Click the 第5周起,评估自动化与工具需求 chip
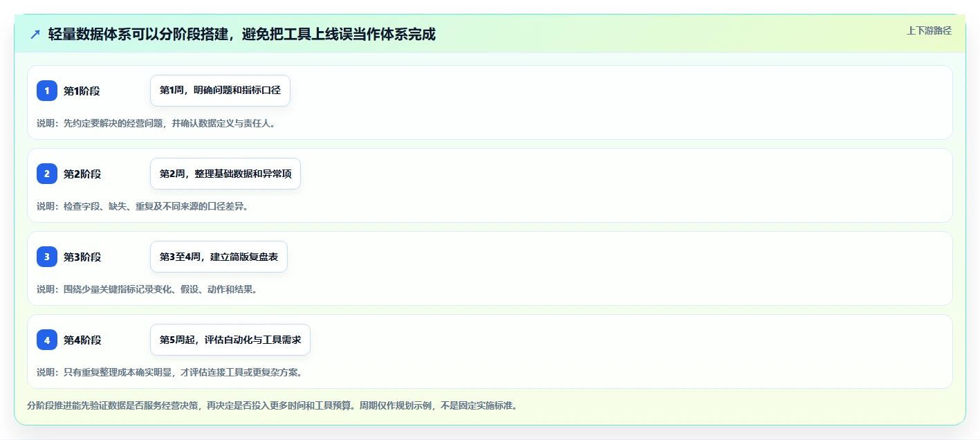 pos(230,340)
